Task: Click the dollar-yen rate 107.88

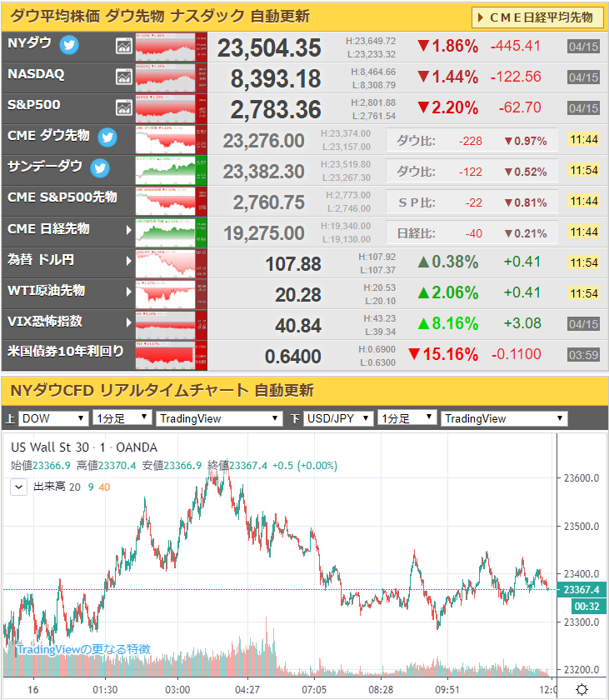Action: coord(293,264)
